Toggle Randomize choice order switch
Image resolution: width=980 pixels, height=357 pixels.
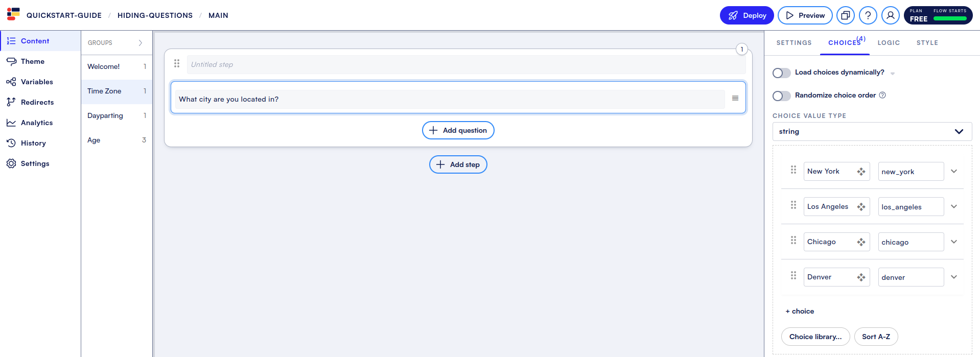(782, 96)
